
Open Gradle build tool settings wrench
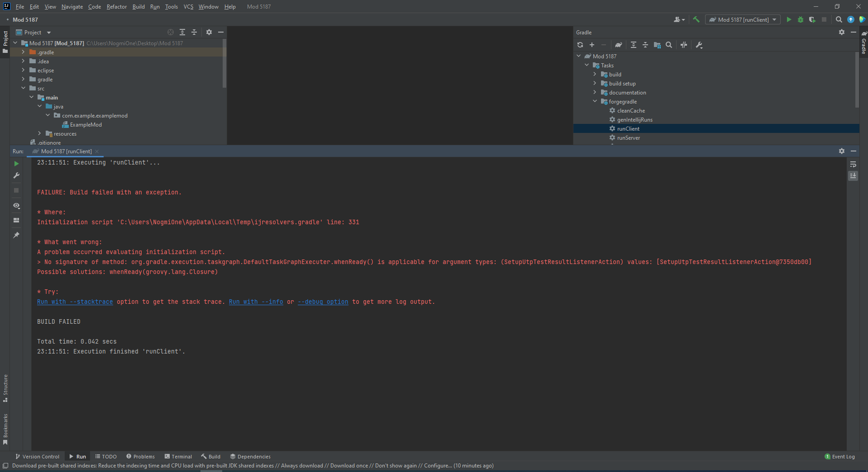coord(699,45)
